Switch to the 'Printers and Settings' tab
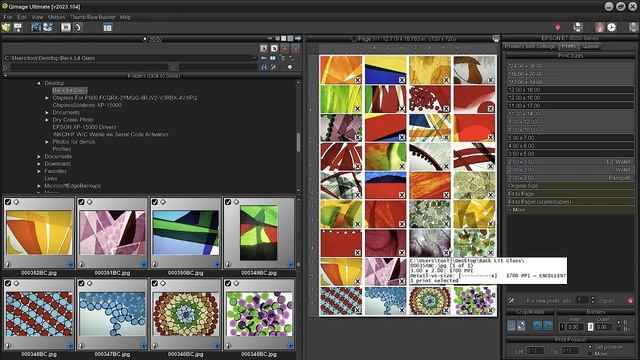The image size is (640, 360). 530,46
